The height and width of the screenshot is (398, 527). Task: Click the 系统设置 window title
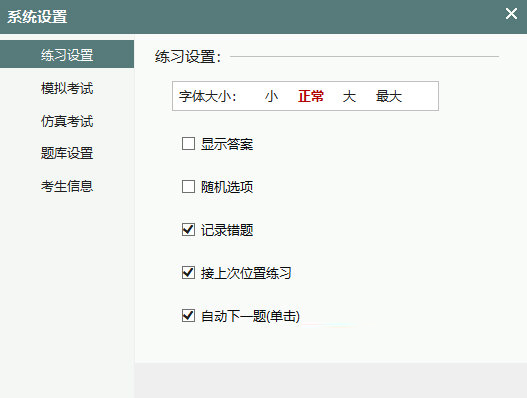[x=37, y=17]
